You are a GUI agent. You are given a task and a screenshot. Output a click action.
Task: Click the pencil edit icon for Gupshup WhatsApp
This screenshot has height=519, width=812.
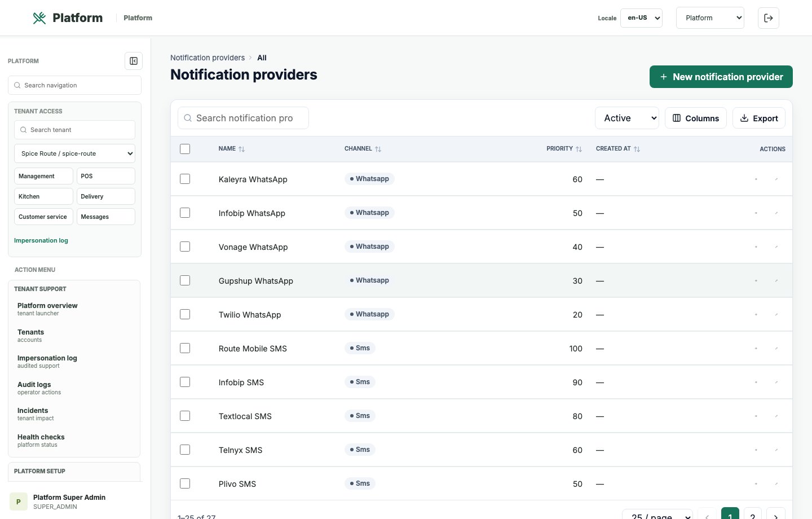click(776, 281)
